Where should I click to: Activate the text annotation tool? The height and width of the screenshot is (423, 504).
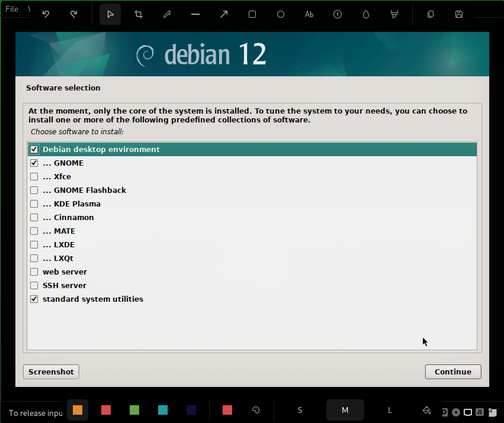(x=309, y=14)
